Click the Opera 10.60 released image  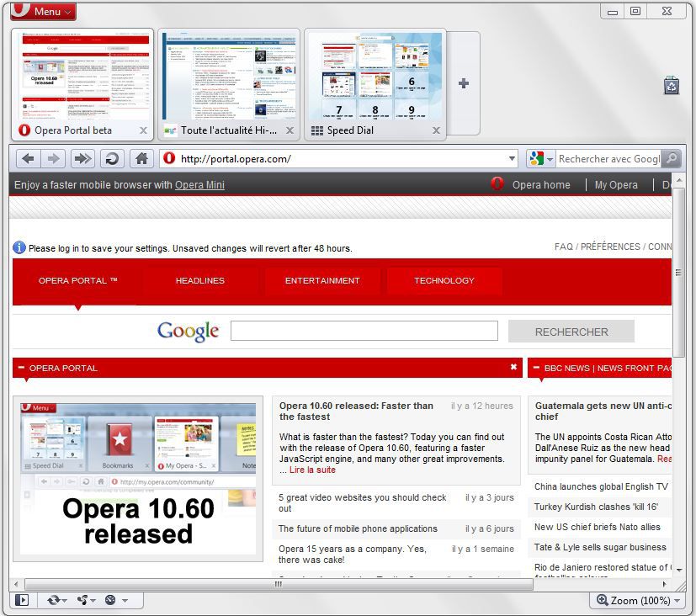(x=138, y=479)
